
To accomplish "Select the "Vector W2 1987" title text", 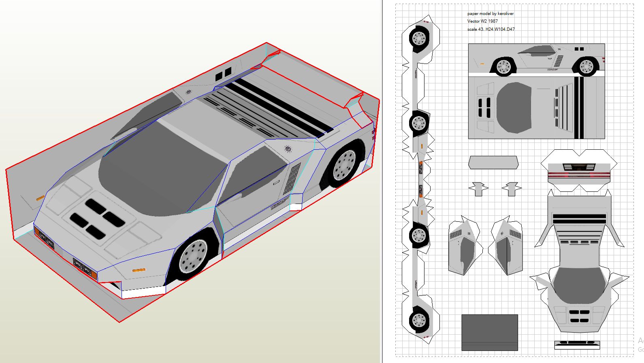I will [x=482, y=21].
